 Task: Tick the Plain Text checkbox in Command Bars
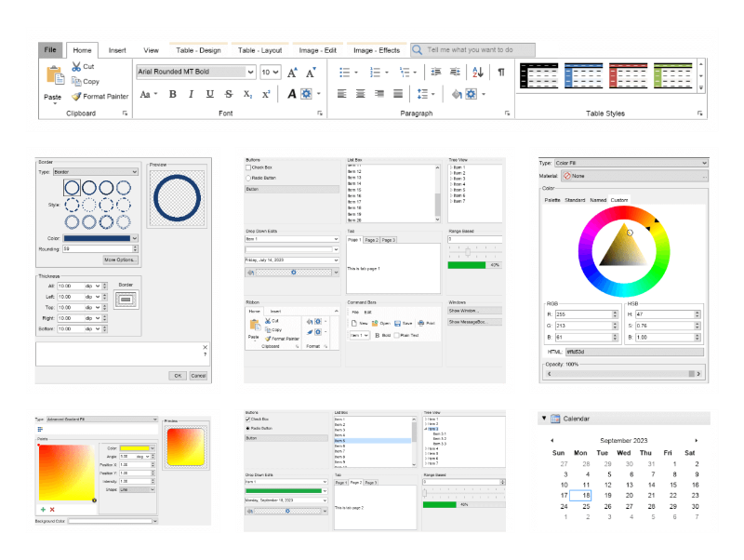(x=397, y=336)
